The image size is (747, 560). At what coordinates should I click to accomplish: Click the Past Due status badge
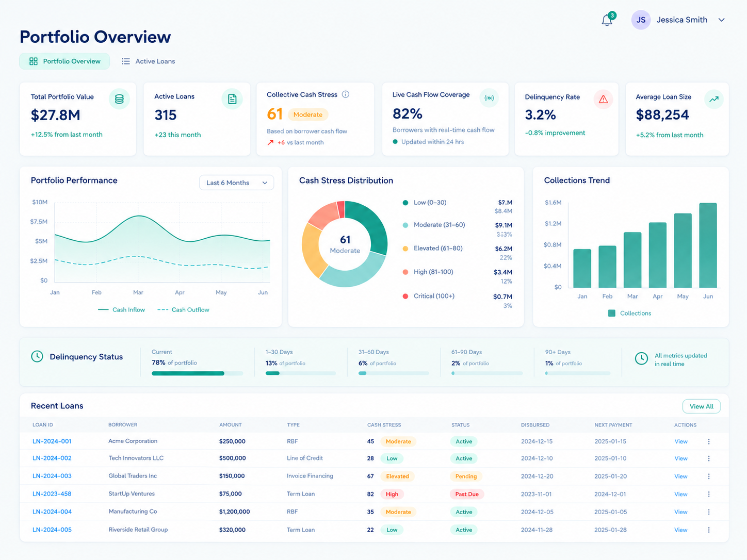tap(467, 494)
